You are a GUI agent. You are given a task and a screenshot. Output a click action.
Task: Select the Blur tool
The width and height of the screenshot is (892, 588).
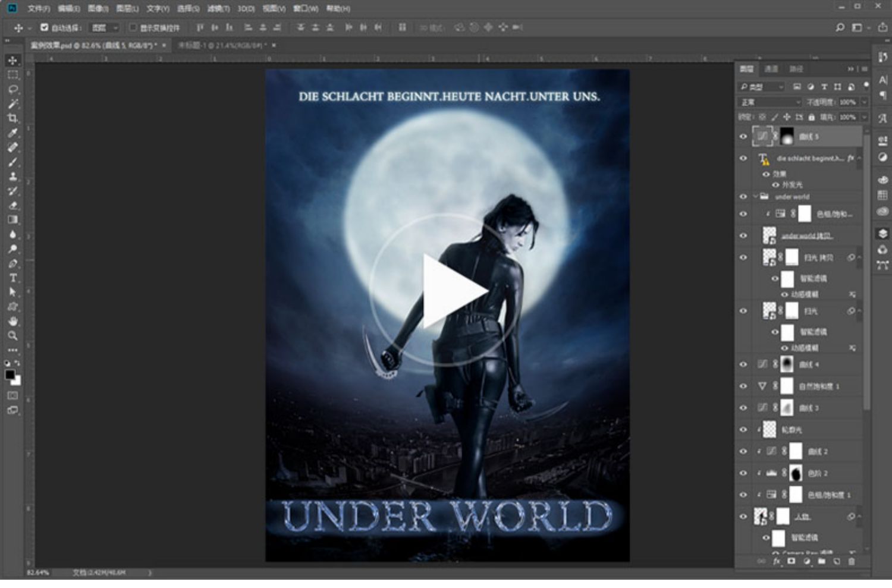12,234
